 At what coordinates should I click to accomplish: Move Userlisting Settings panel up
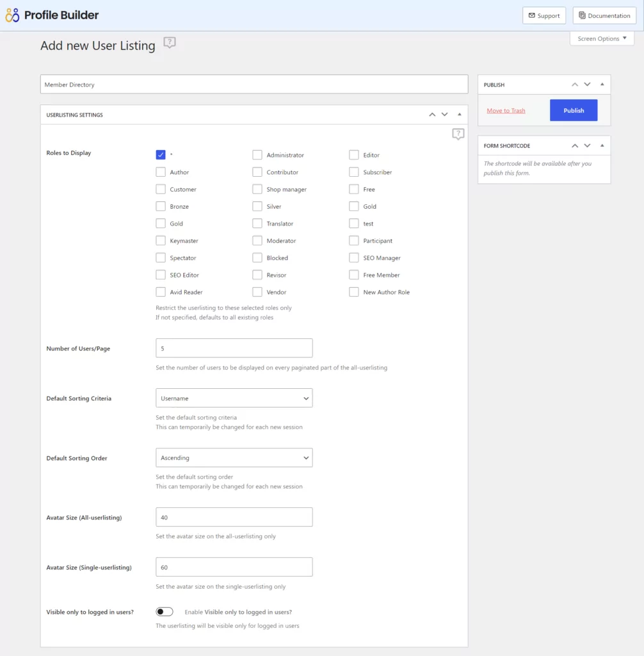point(432,115)
